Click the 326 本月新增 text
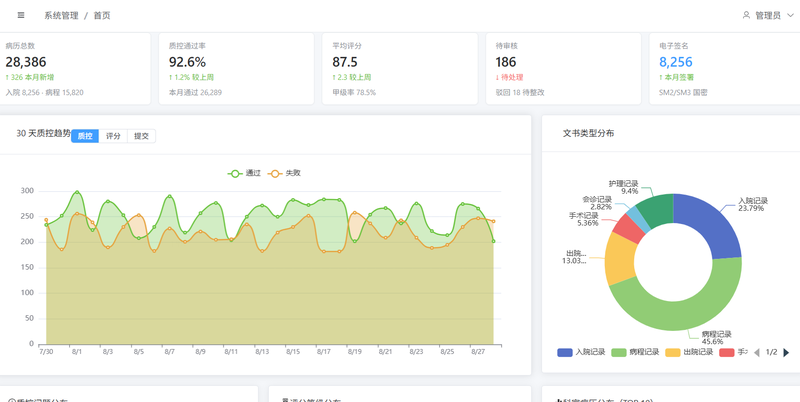This screenshot has width=800, height=402. 30,78
